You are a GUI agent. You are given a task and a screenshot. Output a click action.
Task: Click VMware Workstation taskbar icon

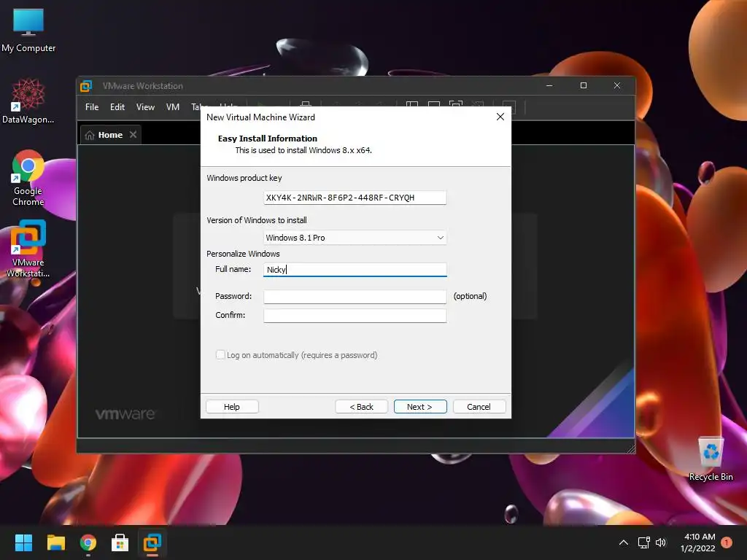[x=152, y=542]
